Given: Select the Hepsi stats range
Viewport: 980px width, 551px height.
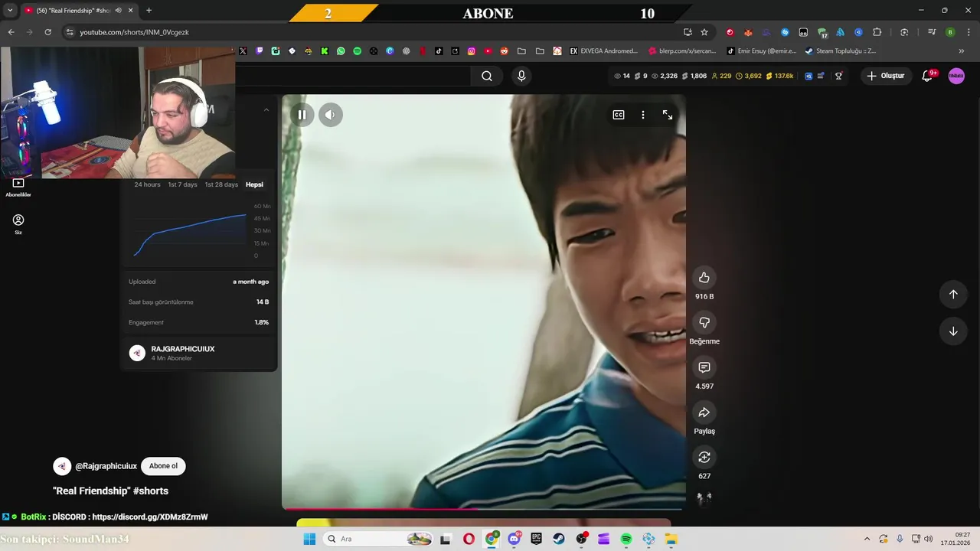Looking at the screenshot, I should pyautogui.click(x=254, y=184).
